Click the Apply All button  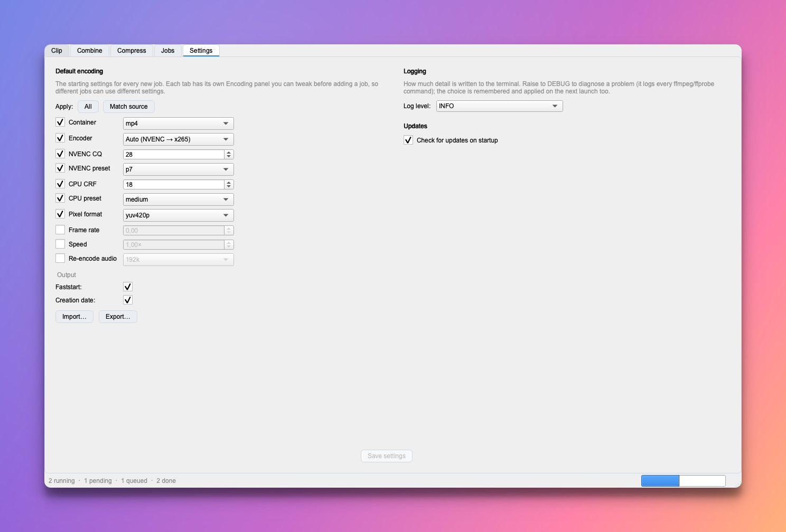[x=88, y=107]
